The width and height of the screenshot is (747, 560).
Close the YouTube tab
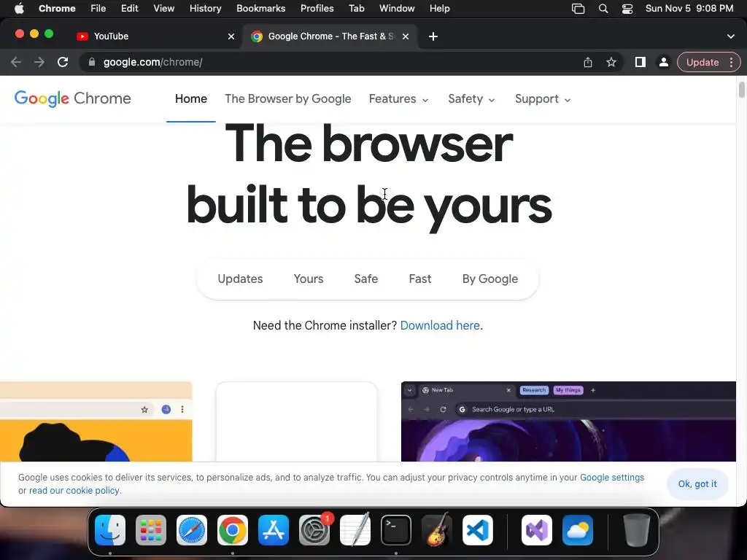click(x=231, y=36)
